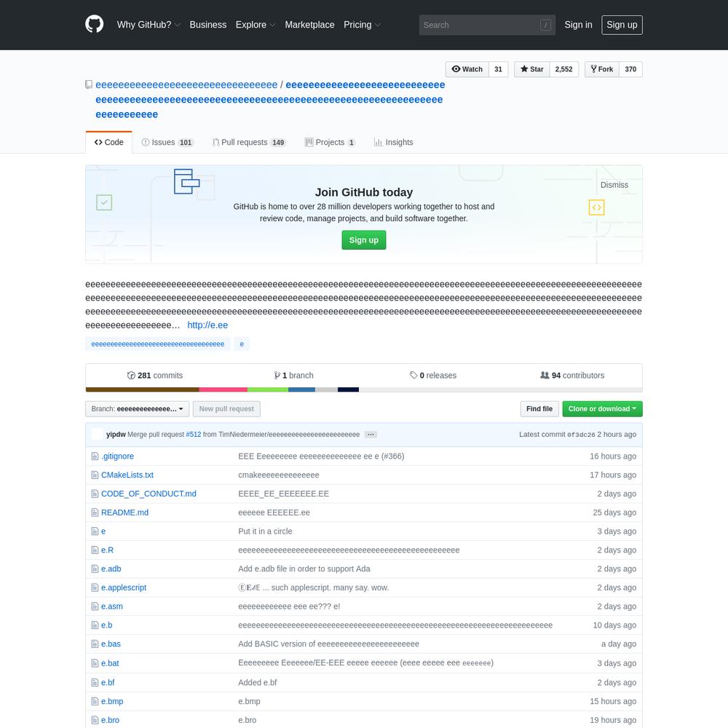Click the file icon beside e.bmp

(x=95, y=702)
